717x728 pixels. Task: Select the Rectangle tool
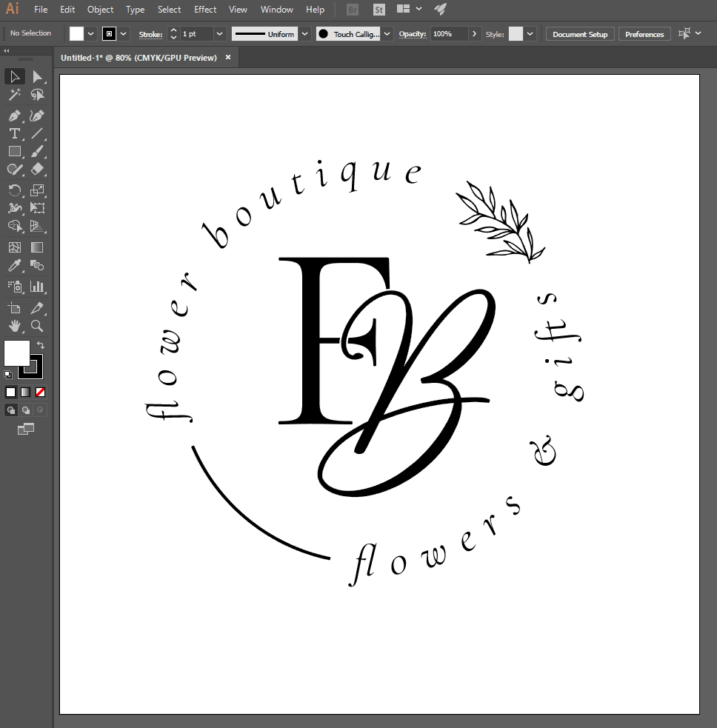tap(14, 151)
